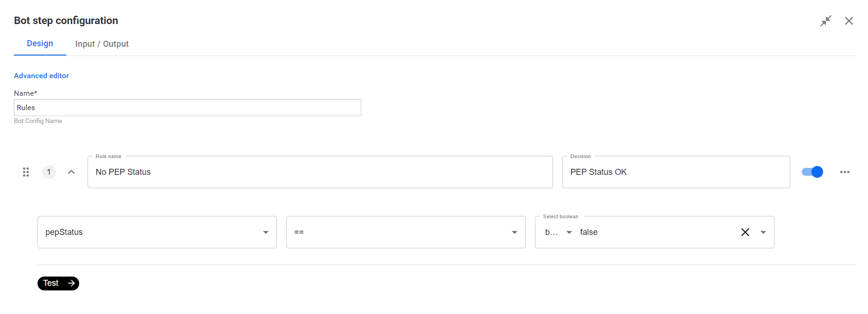Click the Name field containing Rules
This screenshot has width=868, height=314.
[188, 107]
